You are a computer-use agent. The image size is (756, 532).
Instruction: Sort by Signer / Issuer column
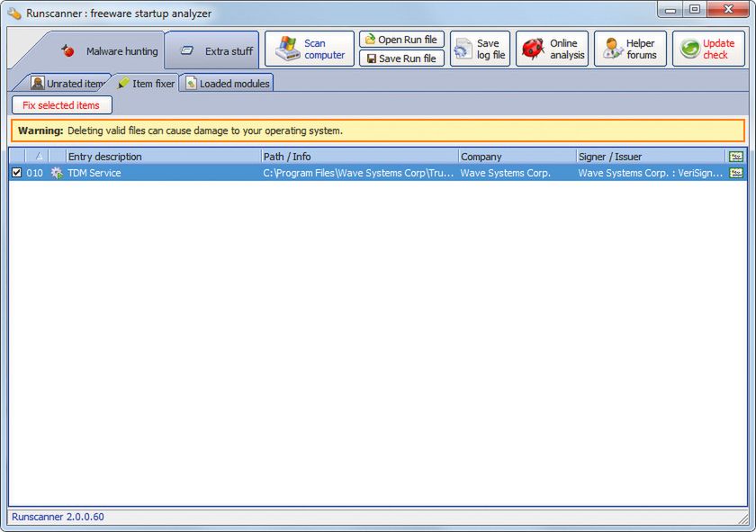click(651, 157)
